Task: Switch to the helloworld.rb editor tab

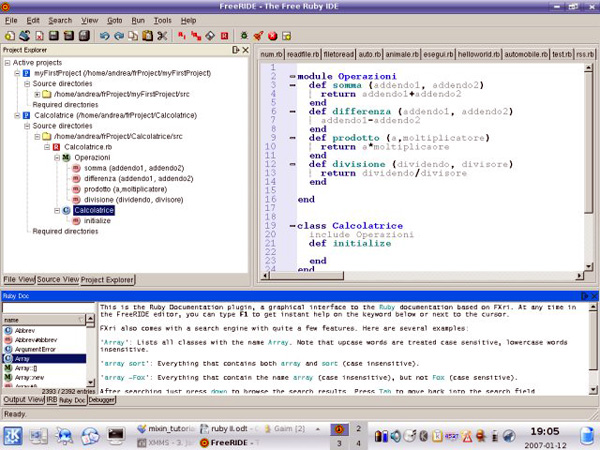Action: (479, 54)
